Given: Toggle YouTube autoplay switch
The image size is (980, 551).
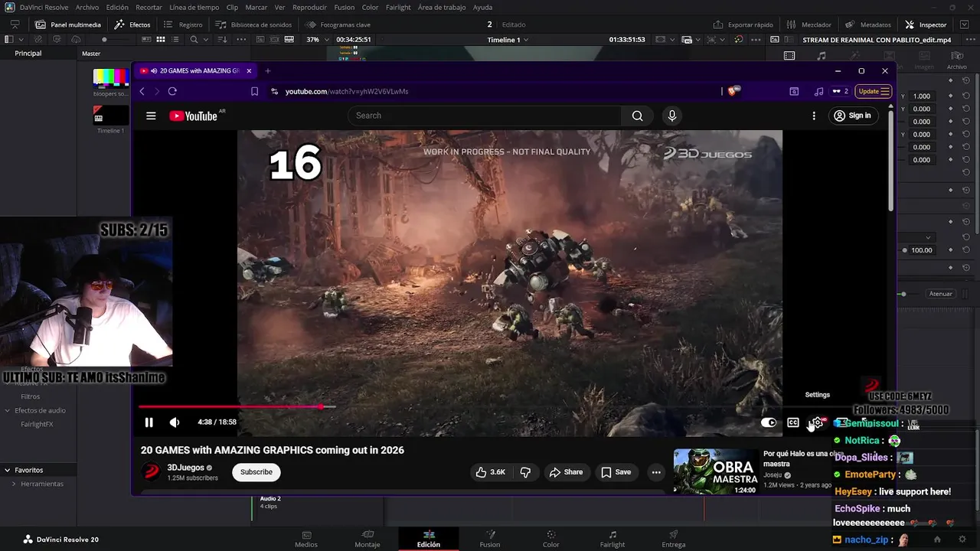Looking at the screenshot, I should tap(768, 422).
